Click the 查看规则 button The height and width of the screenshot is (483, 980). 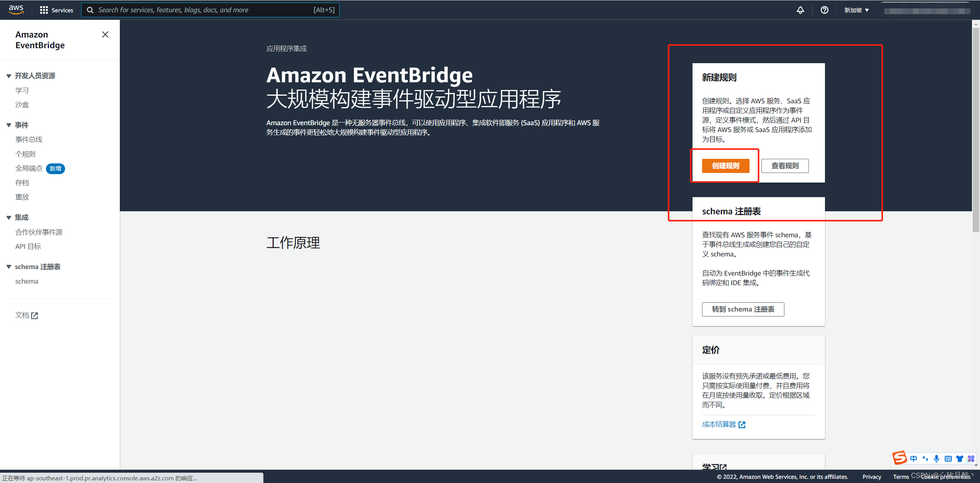(x=785, y=166)
